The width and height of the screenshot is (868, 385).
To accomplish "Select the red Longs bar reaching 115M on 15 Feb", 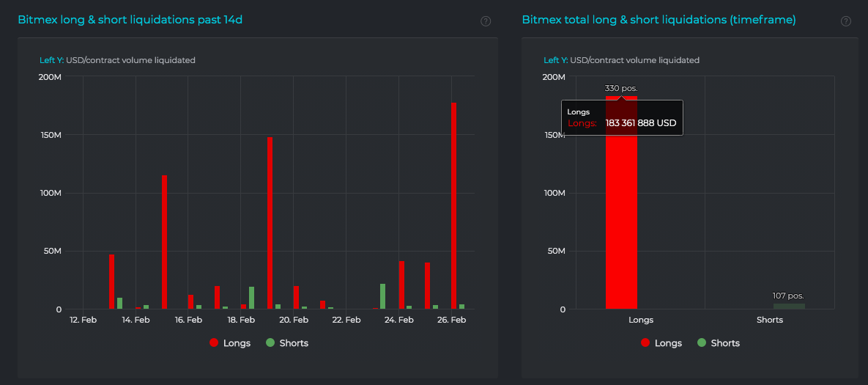I will [164, 242].
